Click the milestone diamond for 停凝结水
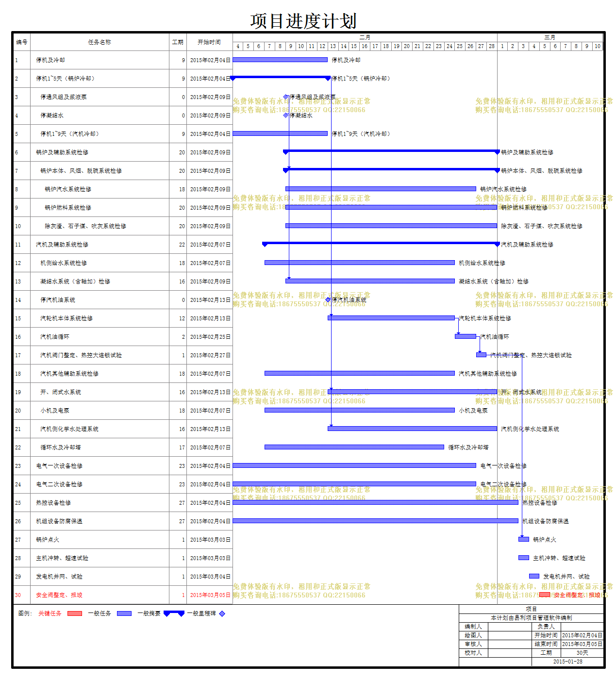 [286, 116]
